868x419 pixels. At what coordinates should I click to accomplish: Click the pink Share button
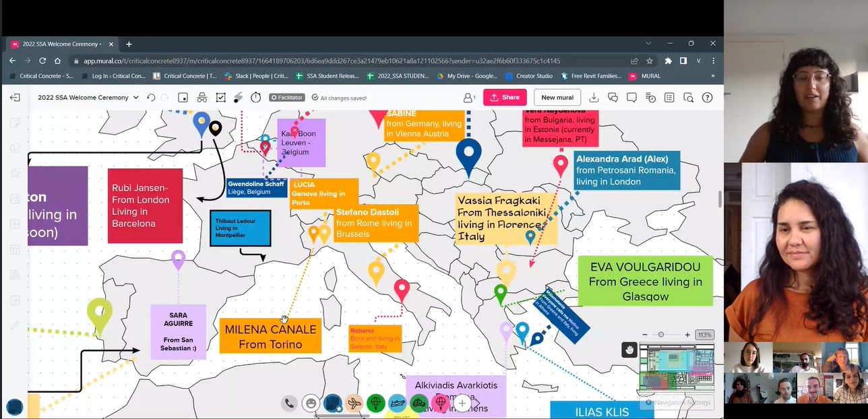click(505, 98)
